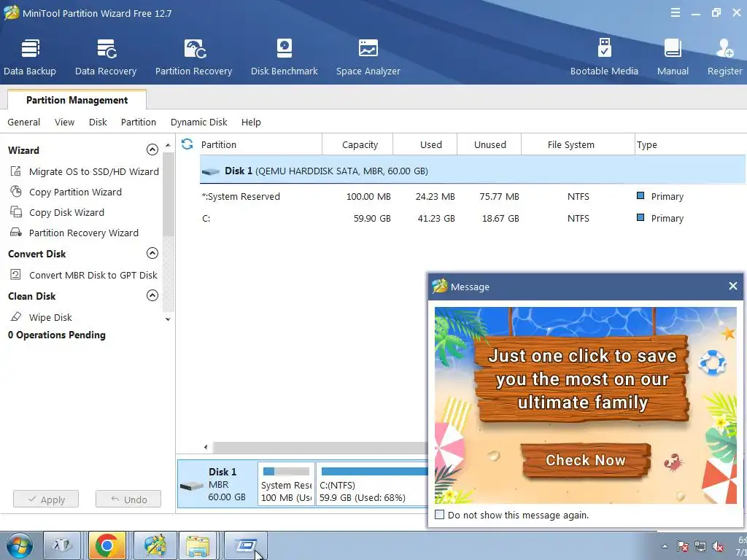The height and width of the screenshot is (560, 747).
Task: Click Migrate OS to SSD/HD Wizard icon
Action: click(x=16, y=171)
